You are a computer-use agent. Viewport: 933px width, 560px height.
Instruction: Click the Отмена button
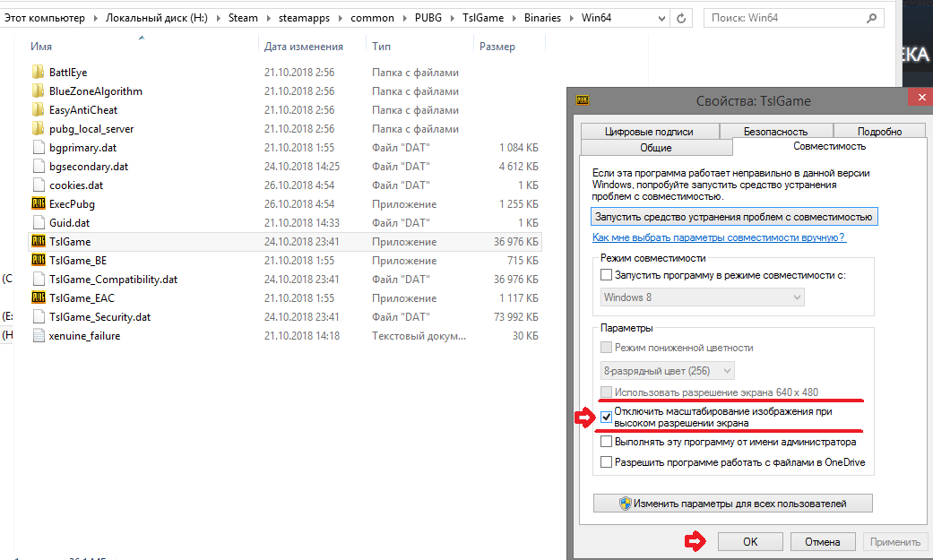823,541
